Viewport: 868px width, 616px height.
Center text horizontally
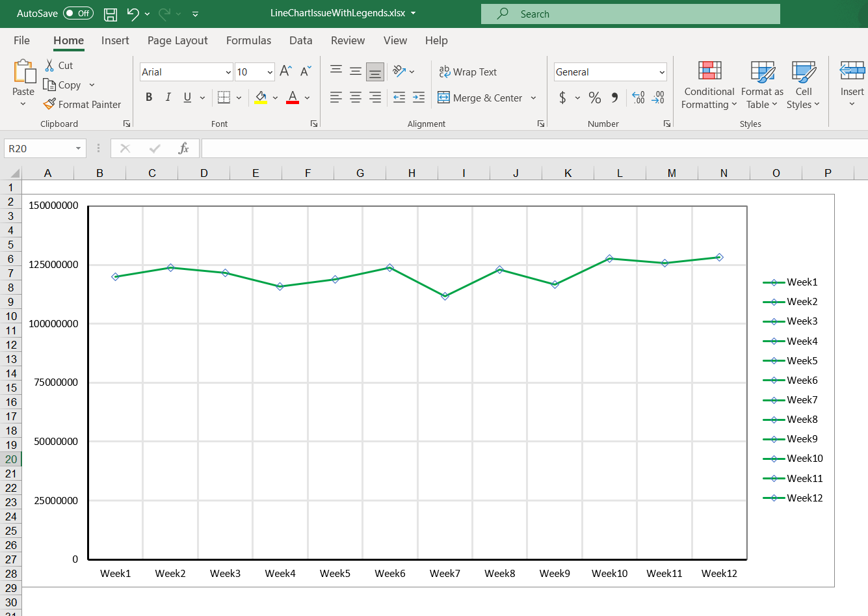pyautogui.click(x=356, y=98)
